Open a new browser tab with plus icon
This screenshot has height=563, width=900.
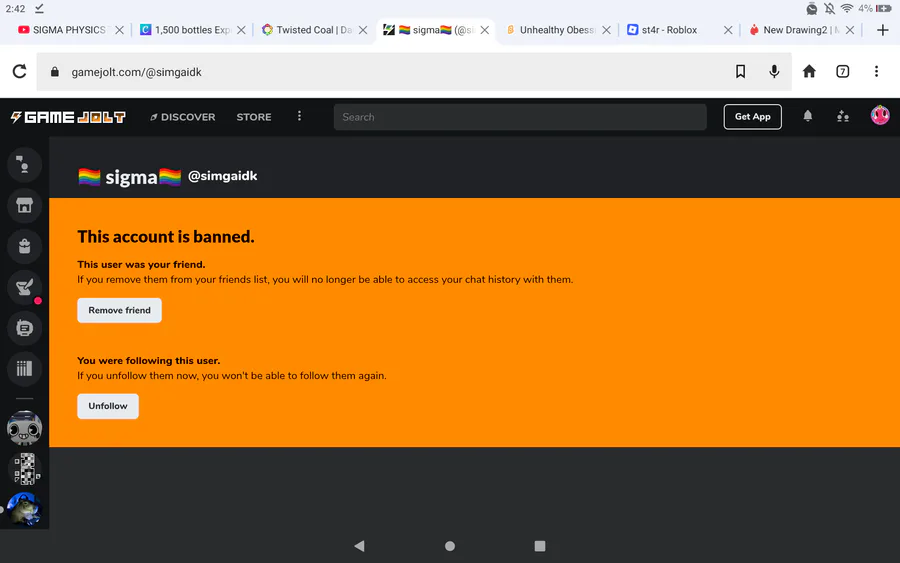[x=883, y=30]
